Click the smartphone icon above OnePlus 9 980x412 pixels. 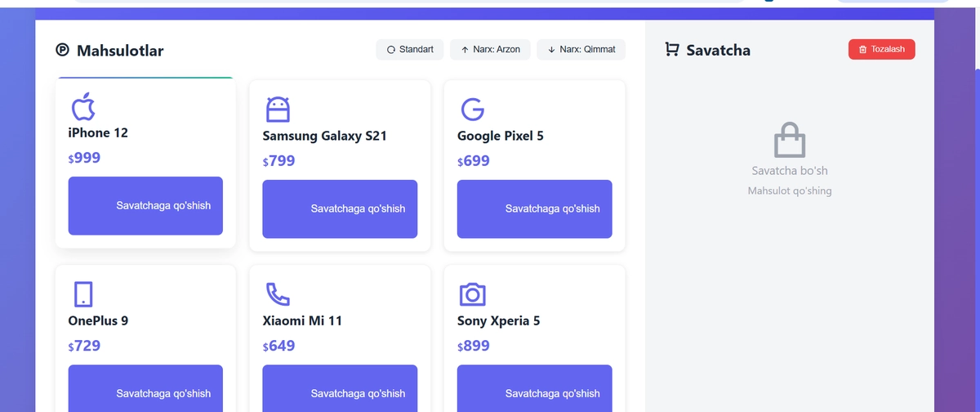(83, 294)
